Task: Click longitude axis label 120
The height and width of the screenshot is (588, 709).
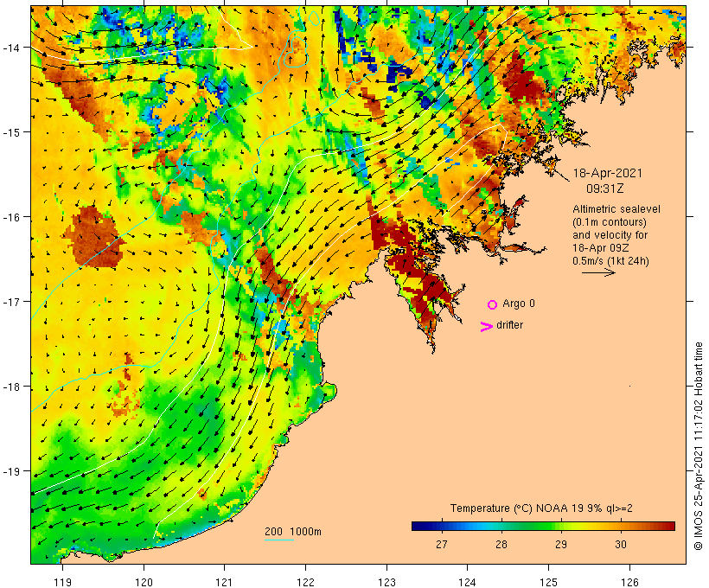Action: [144, 582]
